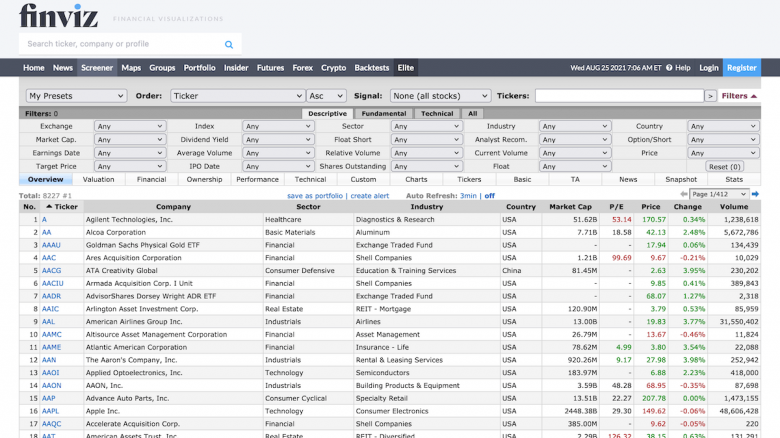Open the Page 1/412 dropdown
Viewport: 780px width, 438px height.
click(x=719, y=194)
